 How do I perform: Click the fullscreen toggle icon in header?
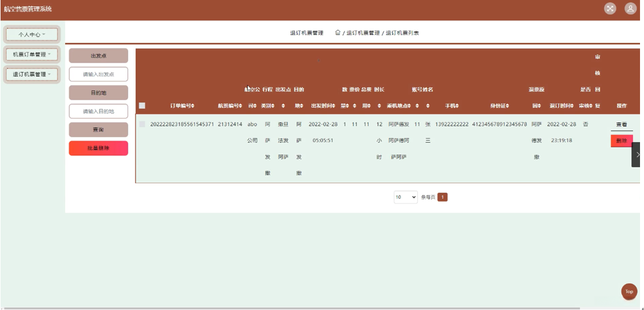coord(610,8)
